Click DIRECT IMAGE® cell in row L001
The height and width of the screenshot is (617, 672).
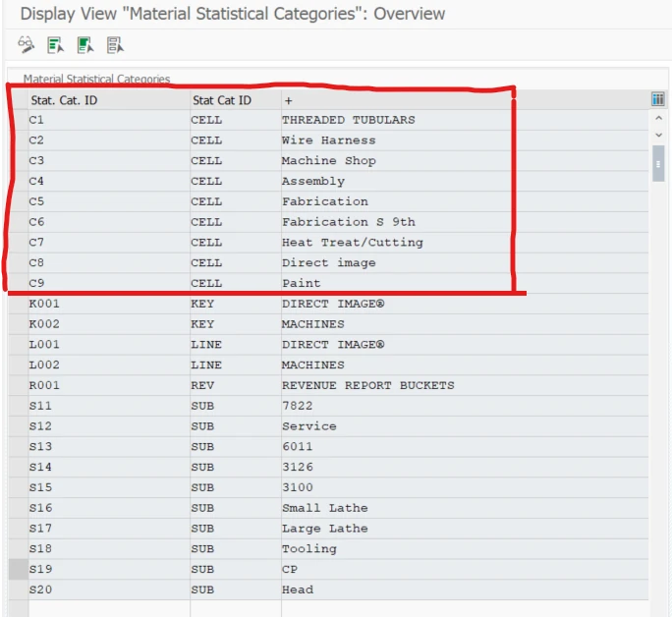pyautogui.click(x=465, y=345)
